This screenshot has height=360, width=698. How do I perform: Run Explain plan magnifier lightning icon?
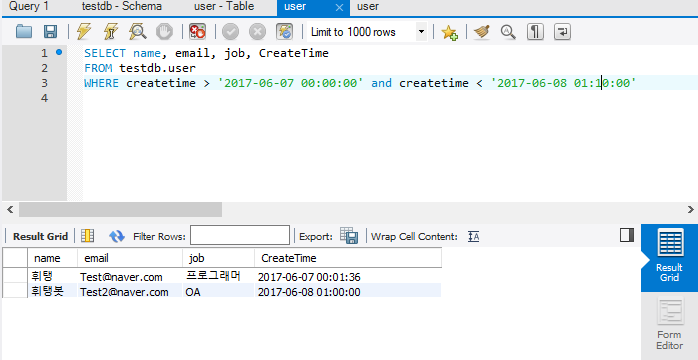click(137, 32)
